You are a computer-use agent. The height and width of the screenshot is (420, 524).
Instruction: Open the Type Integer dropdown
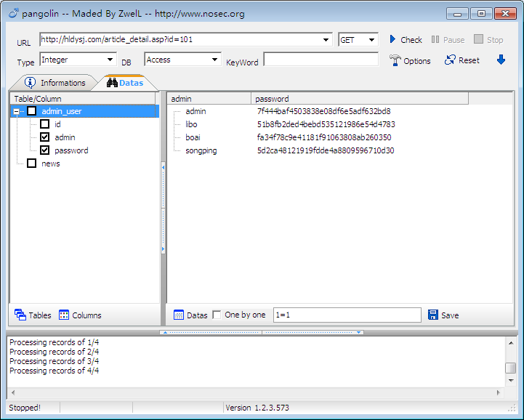[x=110, y=60]
